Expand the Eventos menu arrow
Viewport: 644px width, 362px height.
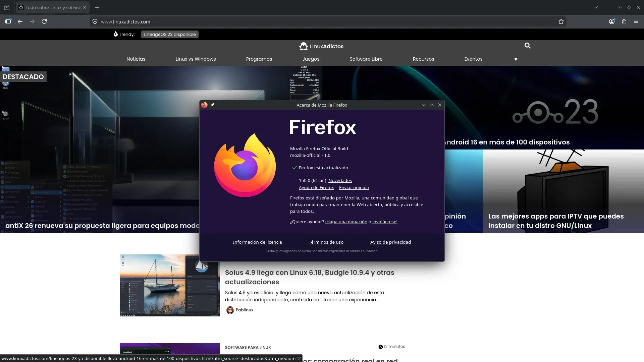point(516,59)
